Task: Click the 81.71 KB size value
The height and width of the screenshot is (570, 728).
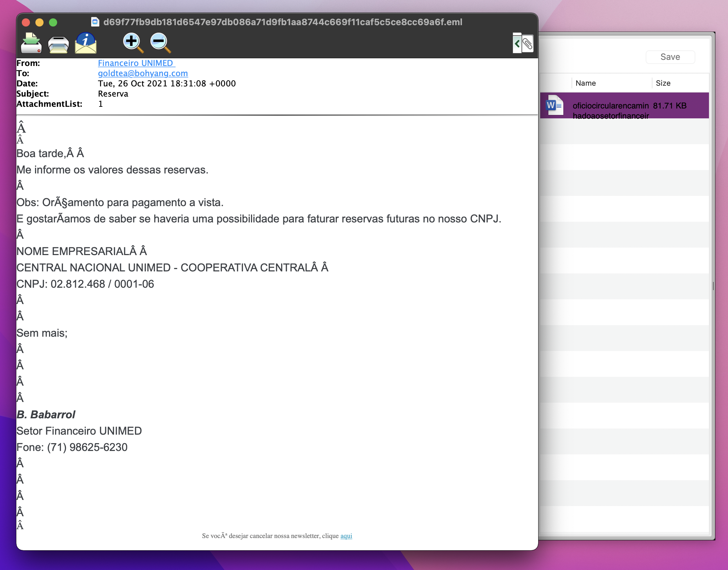Action: (669, 105)
